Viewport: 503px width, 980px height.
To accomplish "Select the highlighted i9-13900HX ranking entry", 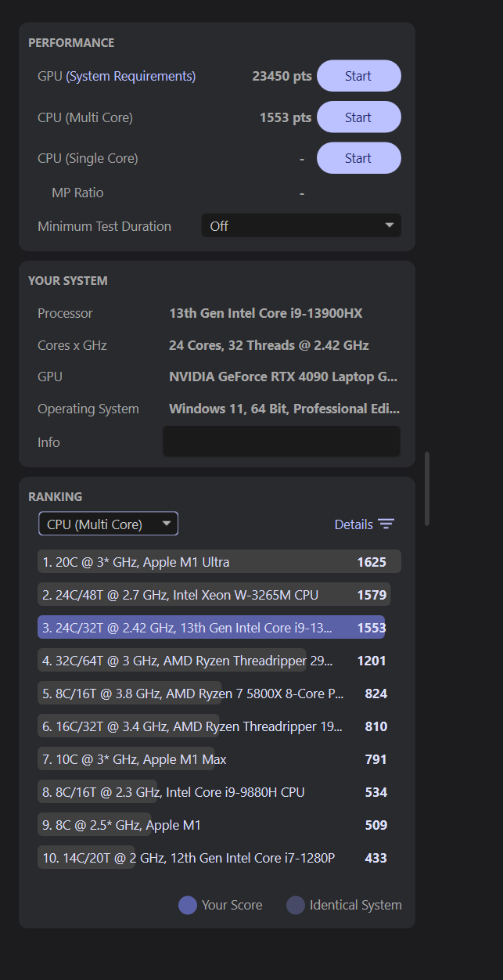I will pos(219,627).
